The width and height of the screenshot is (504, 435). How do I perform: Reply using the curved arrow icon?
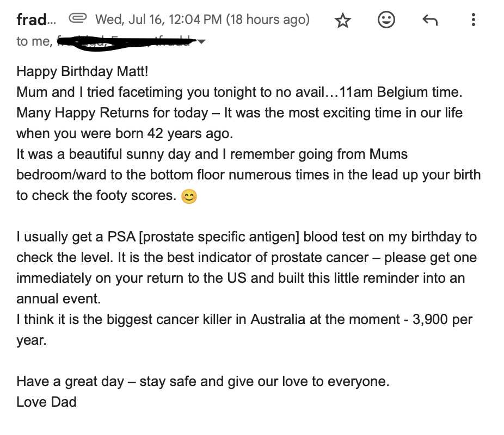point(430,20)
